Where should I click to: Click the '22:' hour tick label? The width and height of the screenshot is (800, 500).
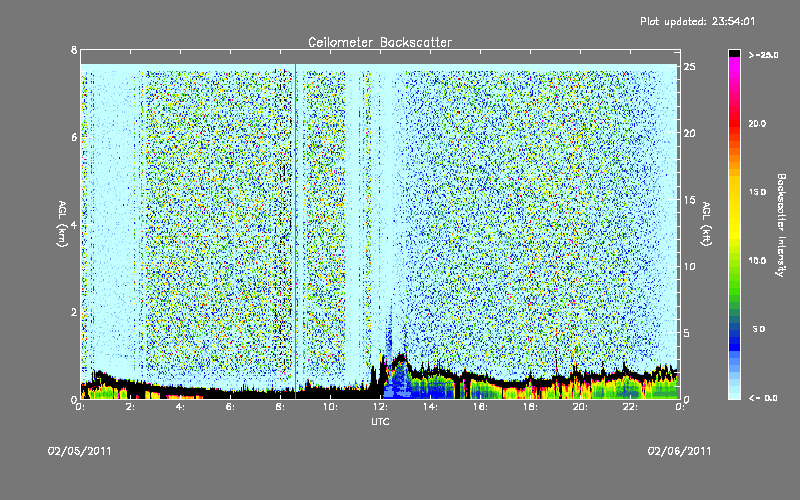(631, 407)
